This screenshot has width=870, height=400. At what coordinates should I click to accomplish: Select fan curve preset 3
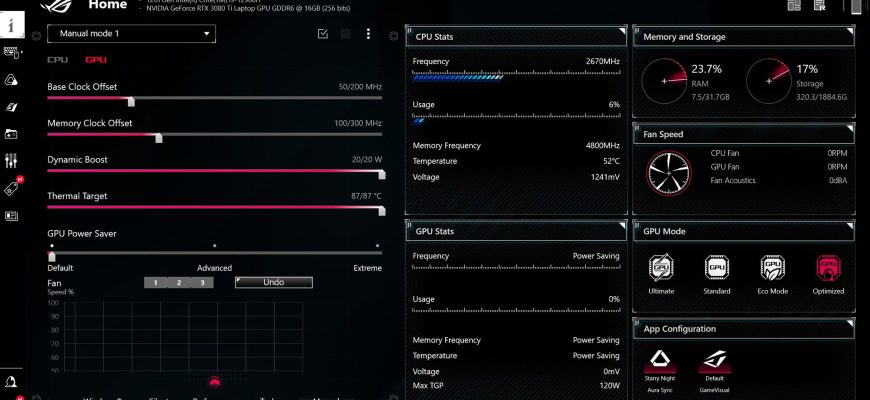202,283
